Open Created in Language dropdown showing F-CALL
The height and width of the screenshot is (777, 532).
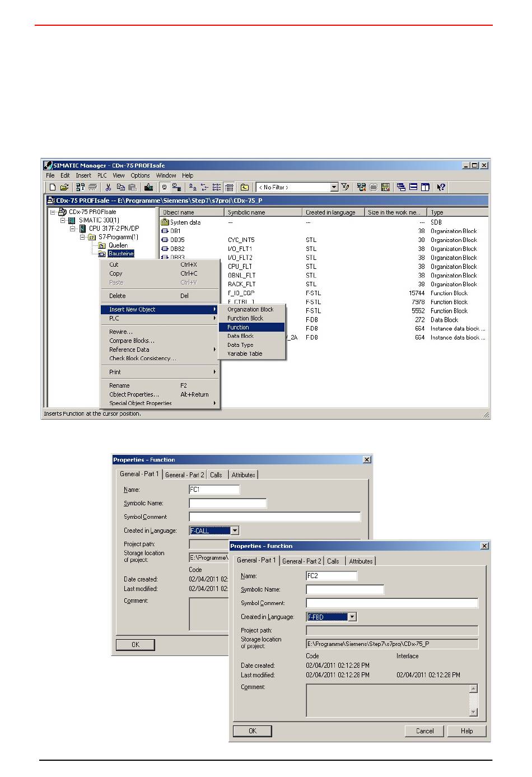pyautogui.click(x=235, y=531)
